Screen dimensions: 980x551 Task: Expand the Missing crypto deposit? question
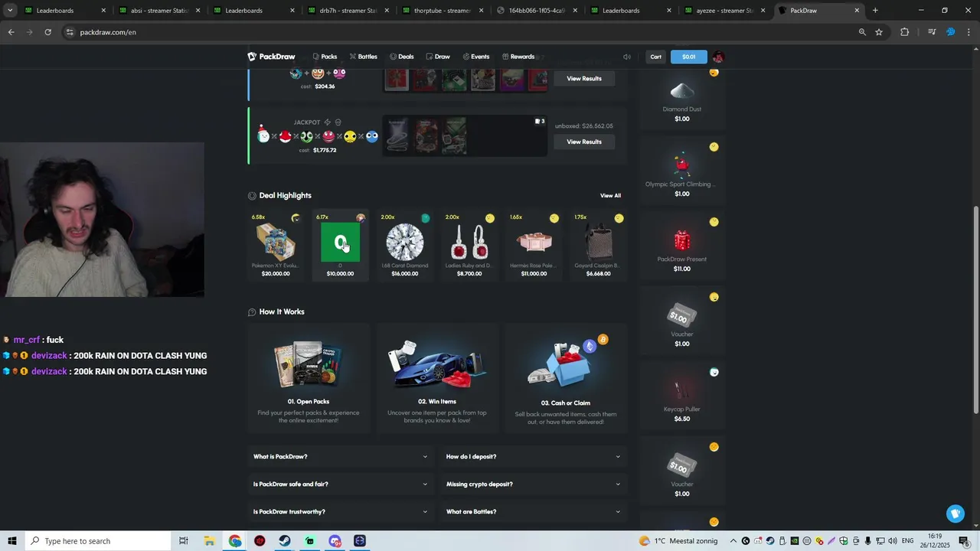534,484
